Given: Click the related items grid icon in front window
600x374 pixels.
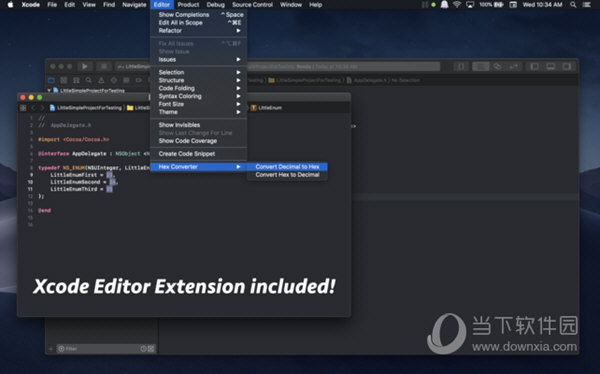Looking at the screenshot, I should pyautogui.click(x=23, y=108).
